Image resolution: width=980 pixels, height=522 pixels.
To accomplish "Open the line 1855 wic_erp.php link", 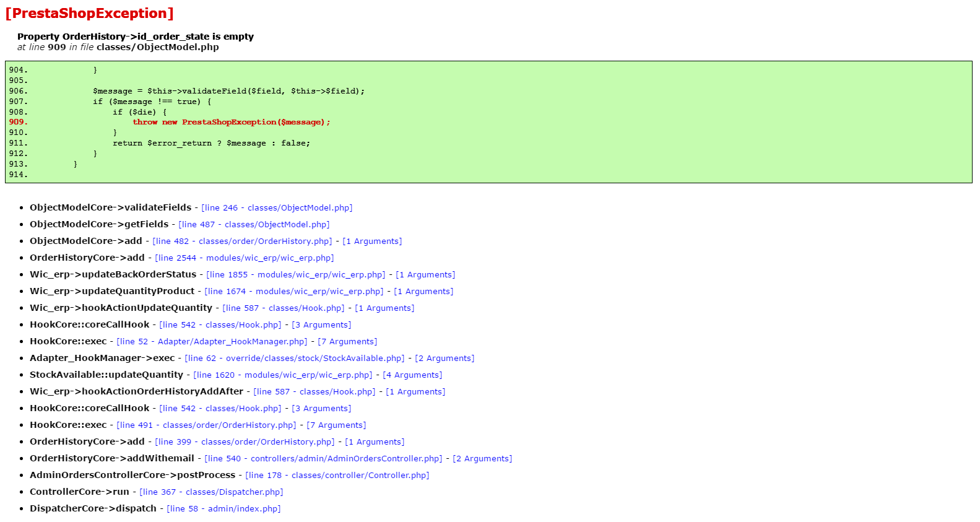I will 296,275.
